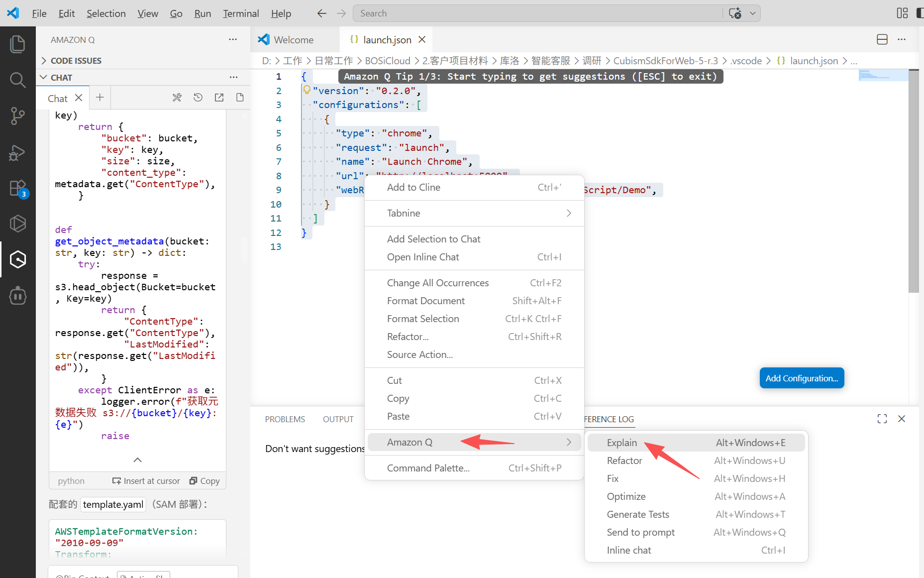View chat history icon

coord(198,98)
